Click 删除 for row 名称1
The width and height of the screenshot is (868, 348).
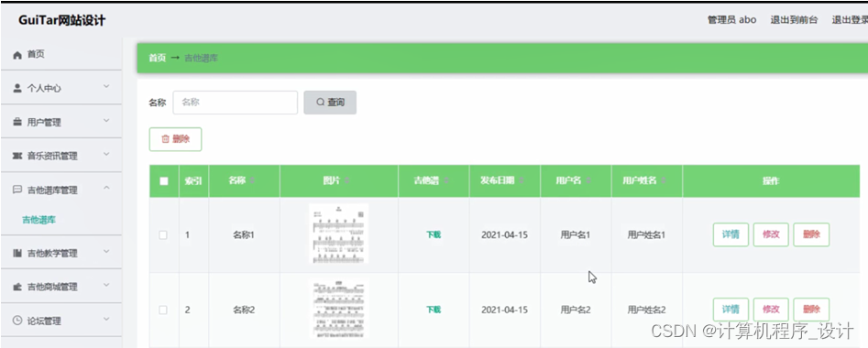811,234
